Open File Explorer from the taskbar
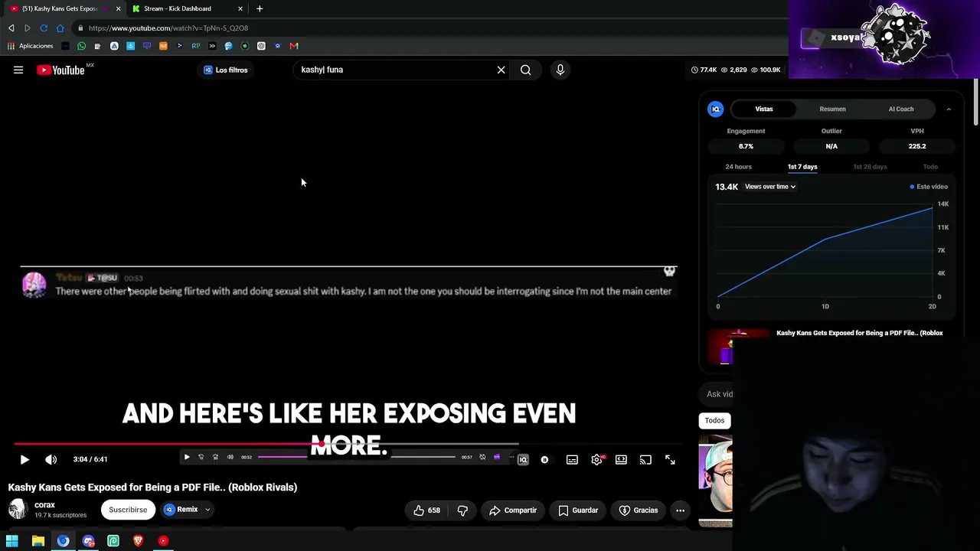Screen dimensions: 980x551 tap(38, 541)
